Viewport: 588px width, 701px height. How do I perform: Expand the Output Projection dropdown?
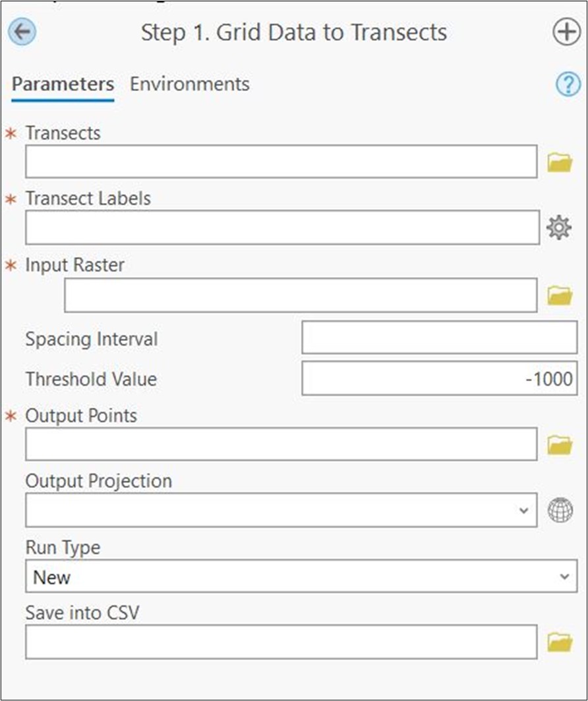coord(523,510)
